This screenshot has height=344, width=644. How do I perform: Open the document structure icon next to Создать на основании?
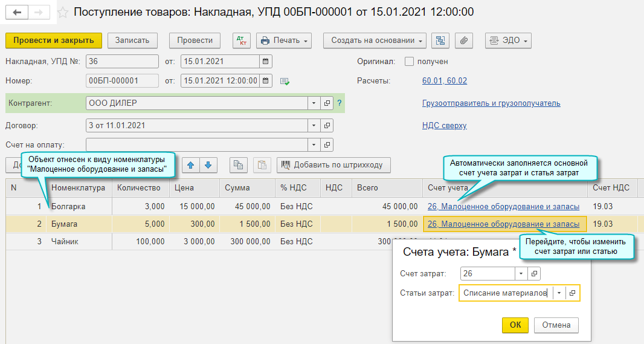(440, 41)
